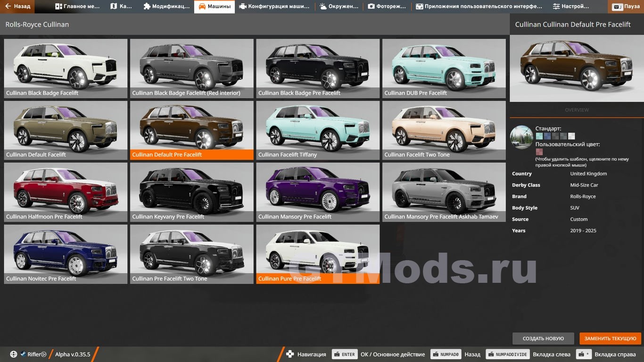Pick the pink user color swatch
Screen dimensions: 644x362
point(539,152)
